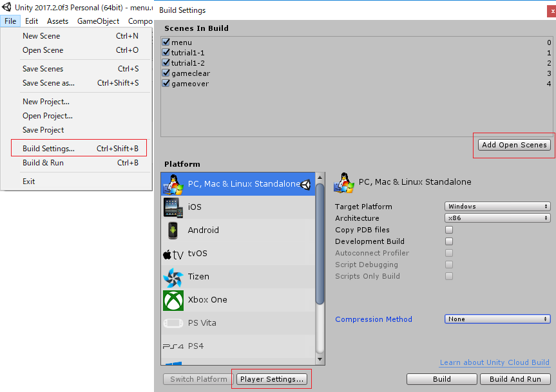This screenshot has width=556, height=392.
Task: Click the PS4 logo icon
Action: [x=173, y=346]
